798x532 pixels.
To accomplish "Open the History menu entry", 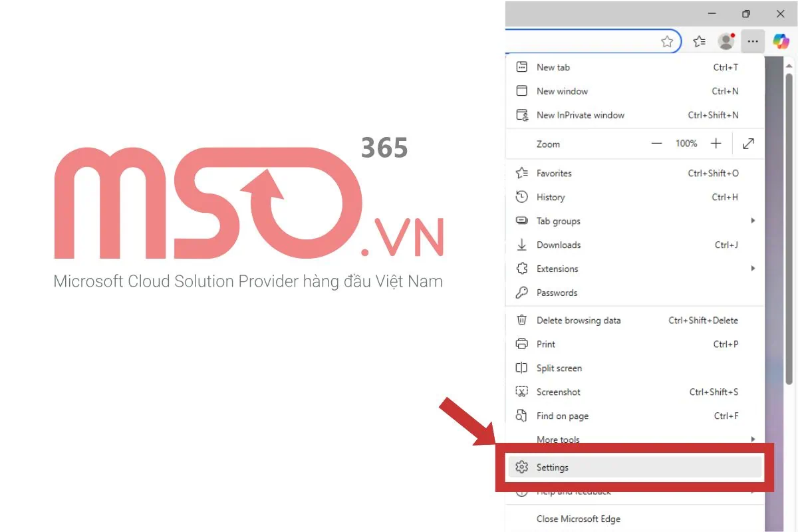I will pos(551,198).
